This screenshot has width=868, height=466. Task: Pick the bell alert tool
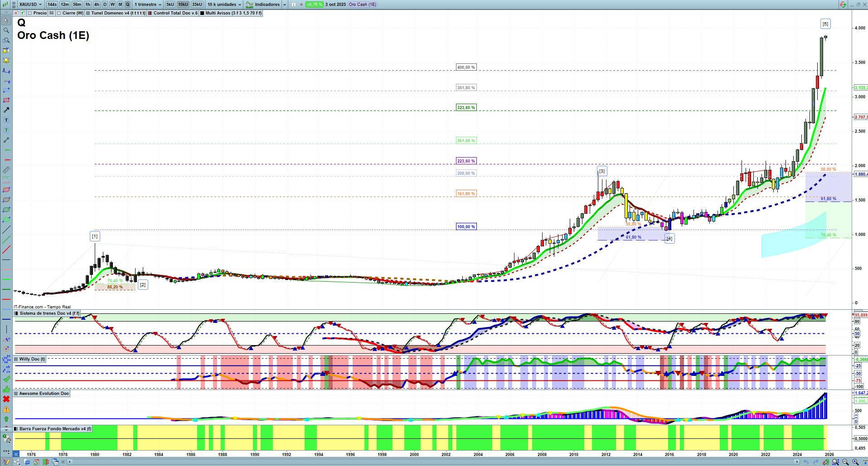point(6,60)
